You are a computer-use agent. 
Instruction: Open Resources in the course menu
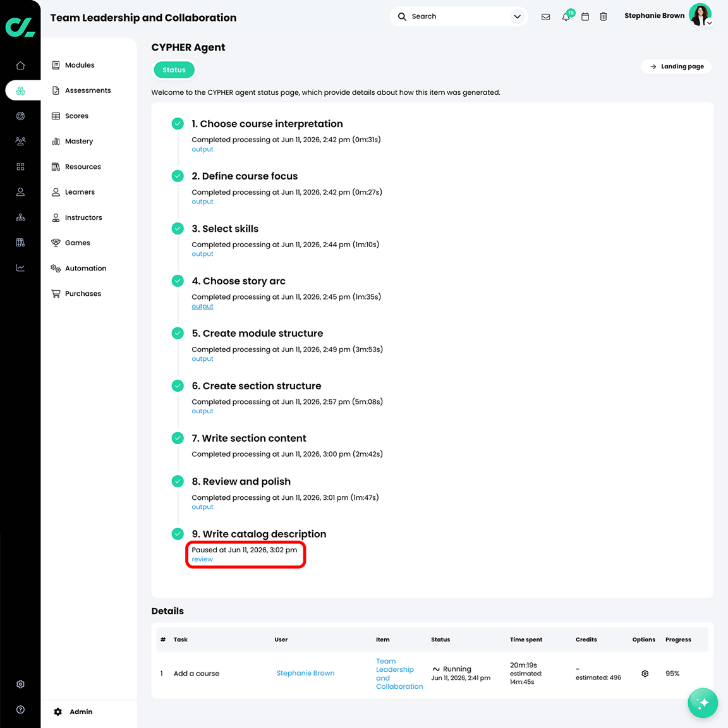coord(83,167)
